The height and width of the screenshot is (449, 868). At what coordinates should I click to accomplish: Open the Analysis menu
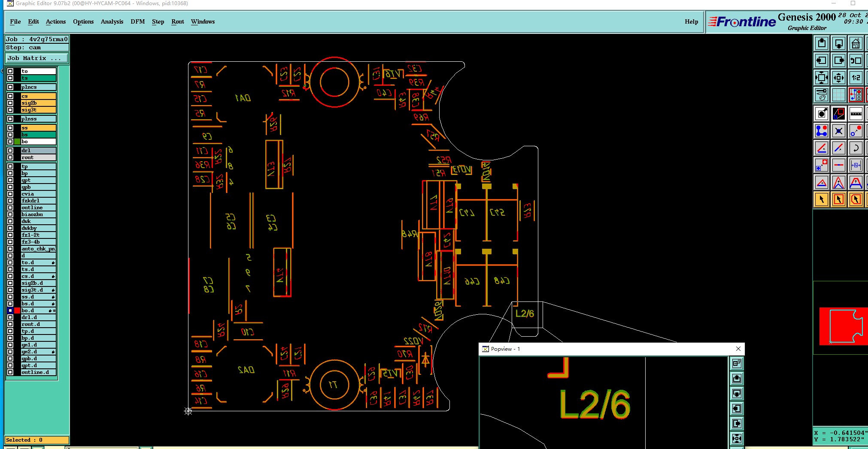click(112, 21)
